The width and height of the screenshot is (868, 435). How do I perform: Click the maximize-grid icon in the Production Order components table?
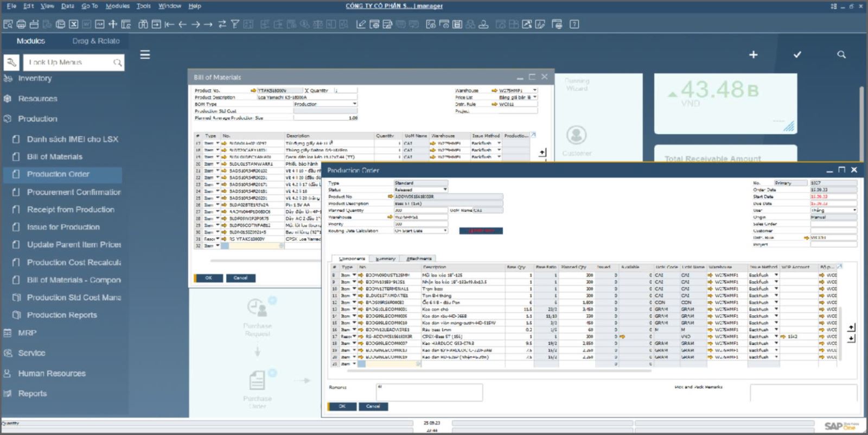pyautogui.click(x=839, y=267)
